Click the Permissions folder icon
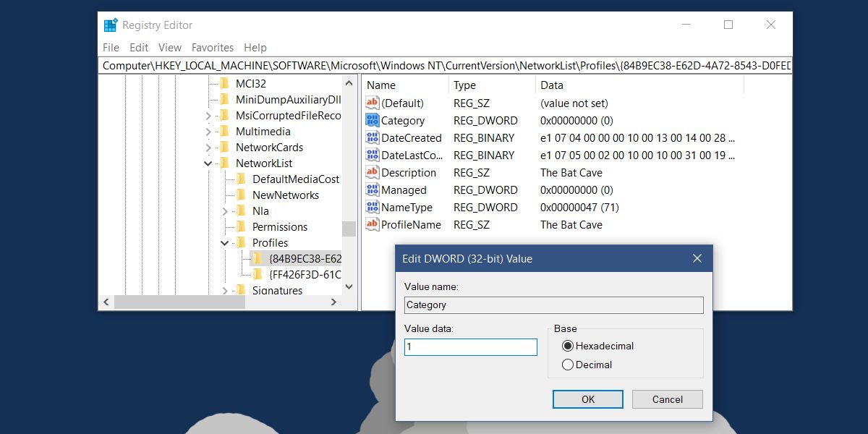 coord(241,227)
